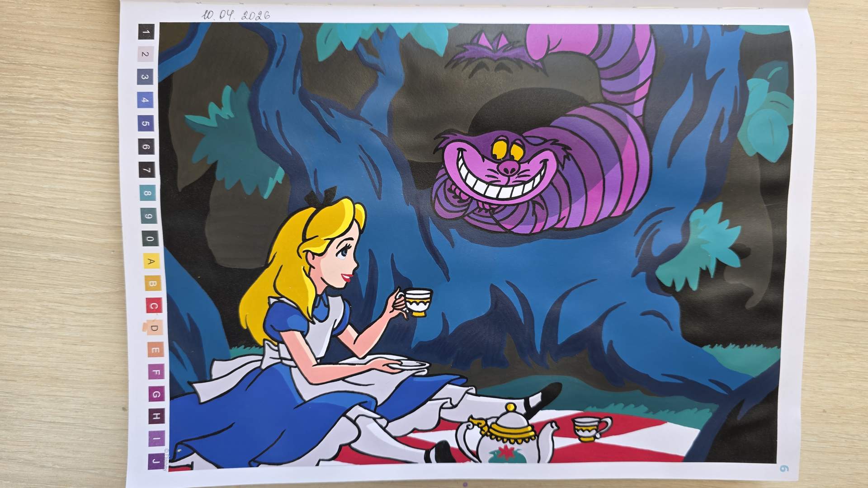Click the swatch labeled E
The image size is (868, 488).
pyautogui.click(x=156, y=350)
